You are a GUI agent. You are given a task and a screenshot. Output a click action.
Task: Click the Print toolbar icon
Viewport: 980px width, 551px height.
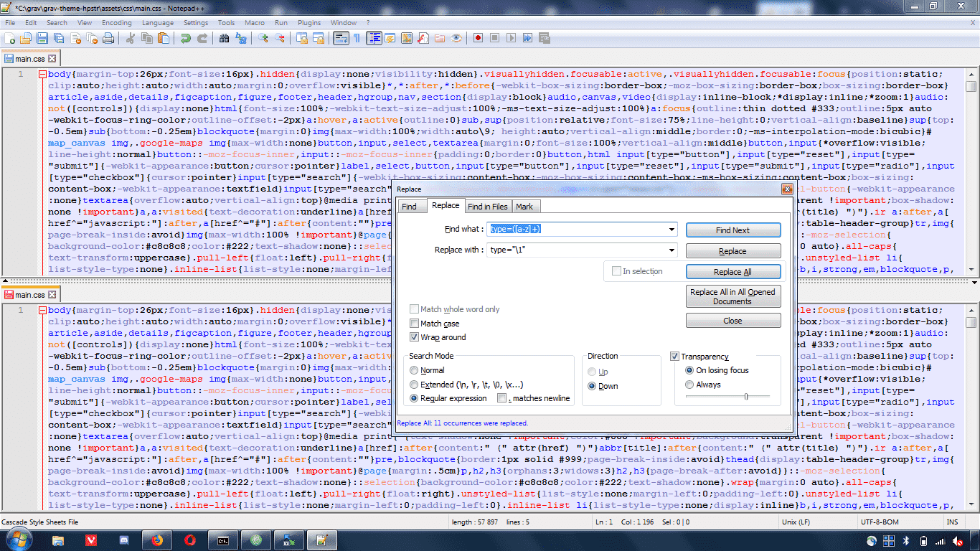[x=108, y=38]
